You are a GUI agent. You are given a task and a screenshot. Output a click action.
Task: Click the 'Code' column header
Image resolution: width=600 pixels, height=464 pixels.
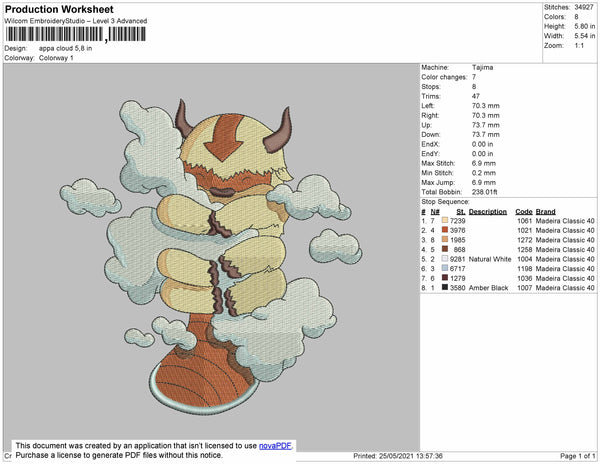click(x=523, y=212)
